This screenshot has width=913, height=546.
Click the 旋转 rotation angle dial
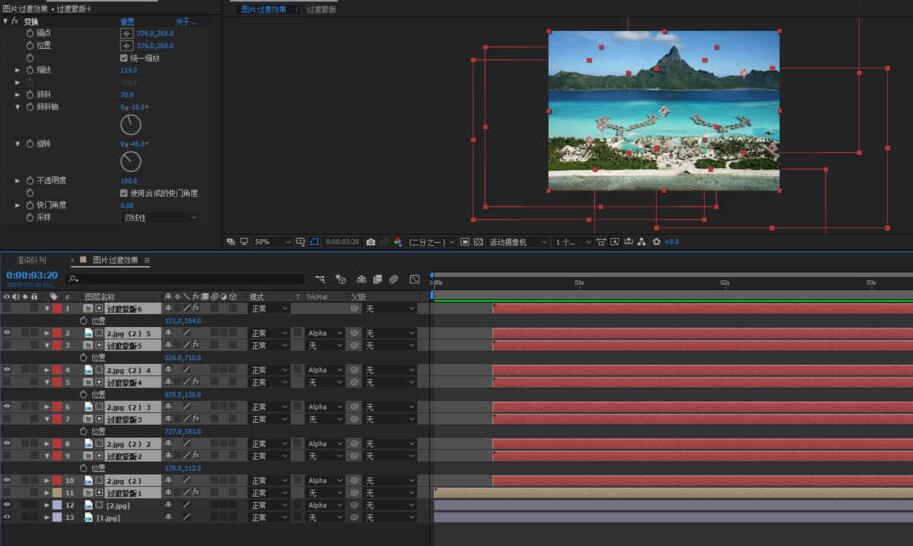pos(131,161)
